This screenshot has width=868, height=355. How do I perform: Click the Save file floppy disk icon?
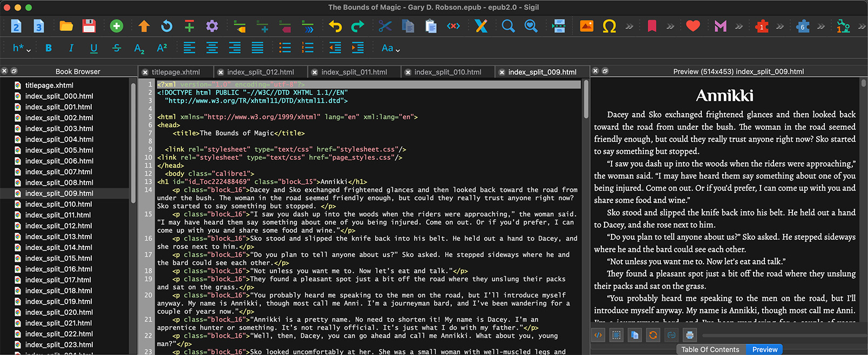[89, 26]
